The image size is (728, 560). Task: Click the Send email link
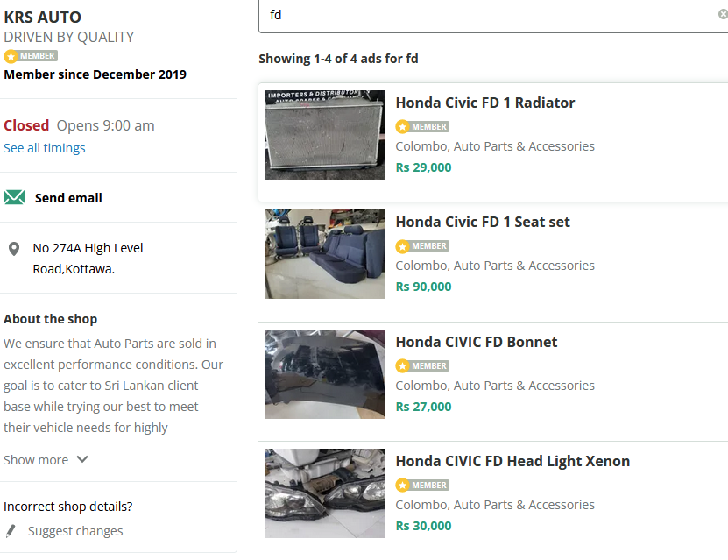click(68, 198)
